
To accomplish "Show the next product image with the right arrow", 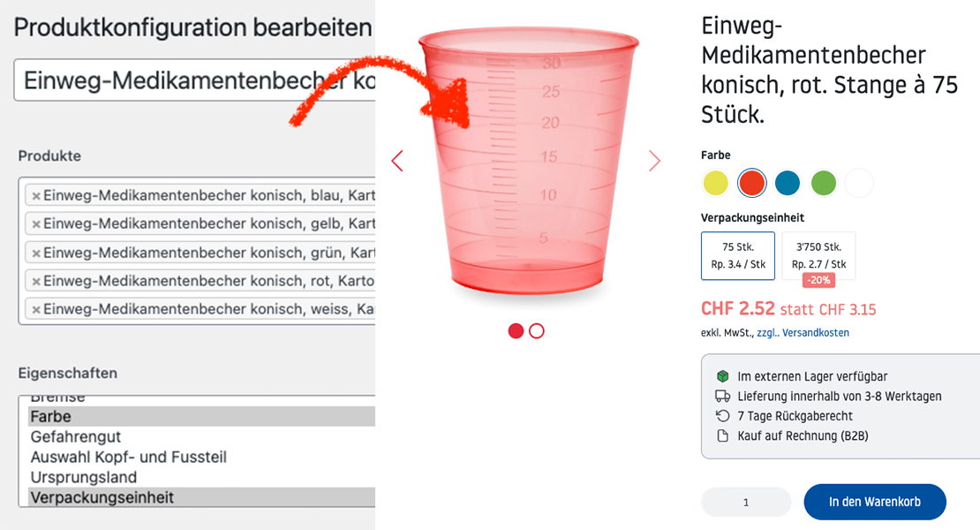I will point(654,160).
